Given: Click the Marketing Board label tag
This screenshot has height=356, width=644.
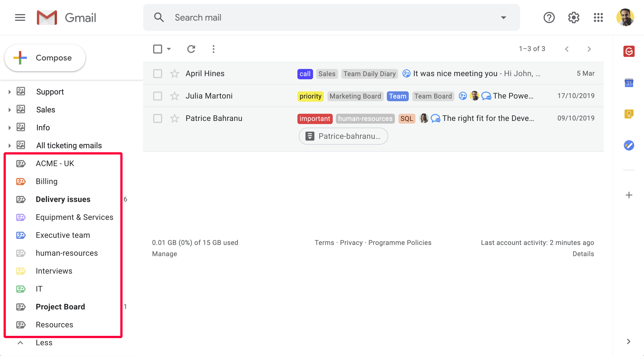Looking at the screenshot, I should click(355, 96).
